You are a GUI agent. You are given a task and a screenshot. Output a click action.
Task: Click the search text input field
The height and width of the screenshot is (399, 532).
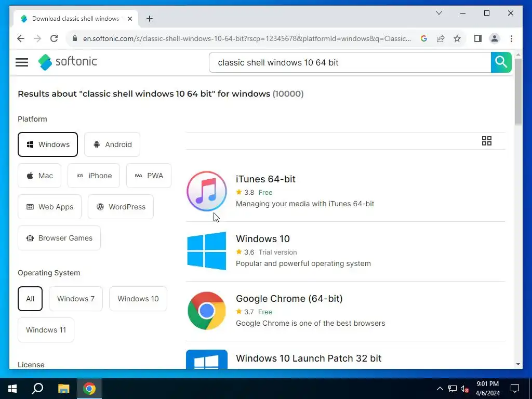click(350, 62)
